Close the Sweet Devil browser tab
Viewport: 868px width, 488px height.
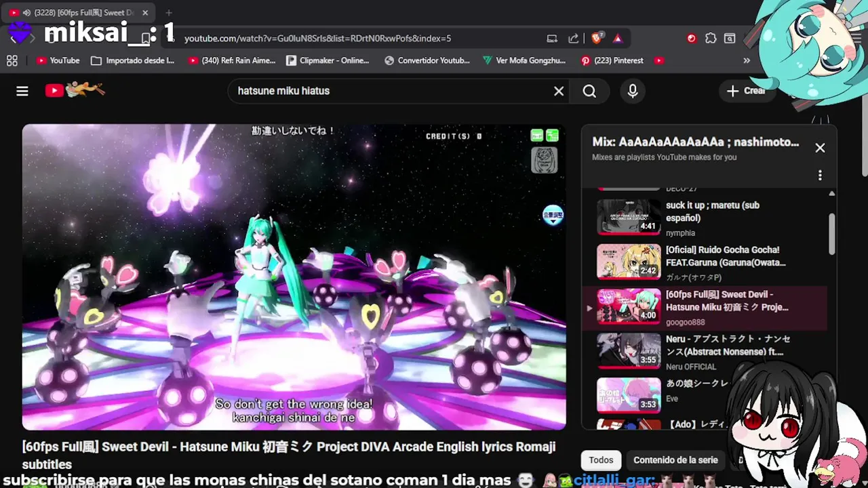145,12
